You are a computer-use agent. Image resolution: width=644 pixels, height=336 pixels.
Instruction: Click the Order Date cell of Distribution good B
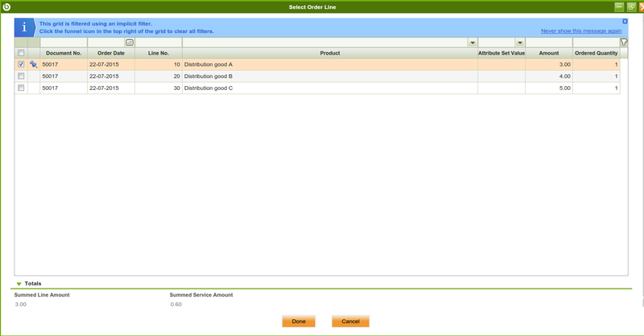(111, 76)
